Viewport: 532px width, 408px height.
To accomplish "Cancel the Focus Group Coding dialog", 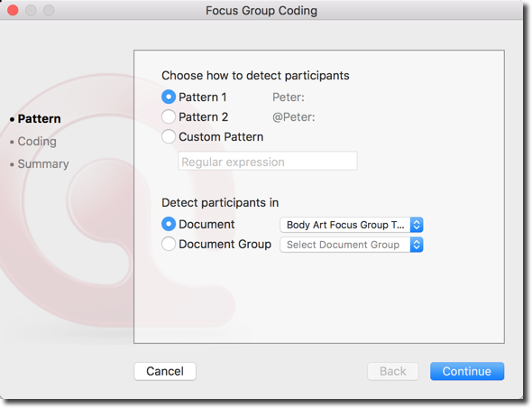I will coord(165,371).
